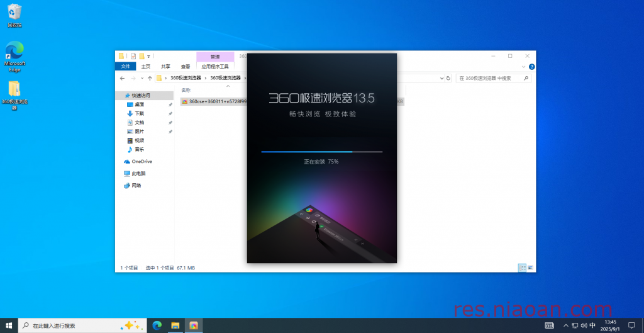
Task: Toggle the 中 input method indicator
Action: click(x=592, y=325)
